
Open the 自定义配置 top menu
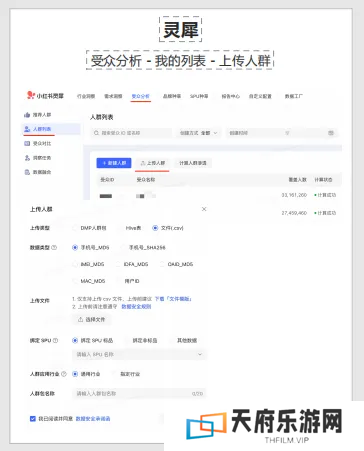(x=260, y=96)
